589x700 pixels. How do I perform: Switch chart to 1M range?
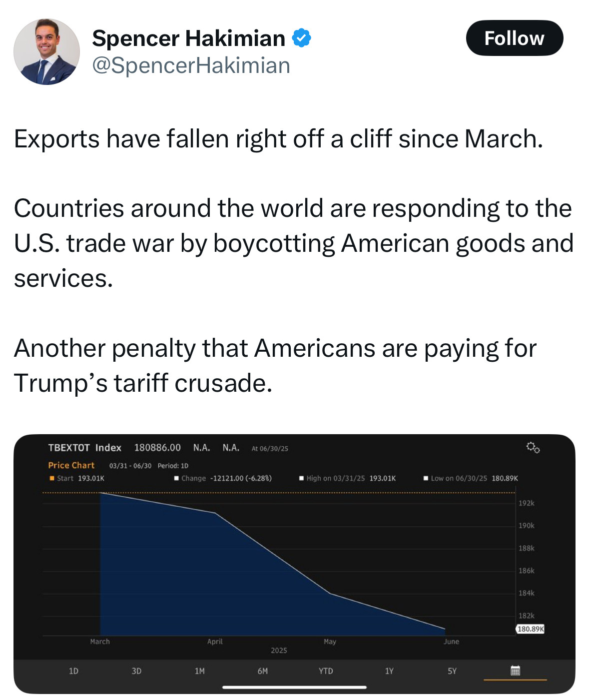tap(199, 671)
